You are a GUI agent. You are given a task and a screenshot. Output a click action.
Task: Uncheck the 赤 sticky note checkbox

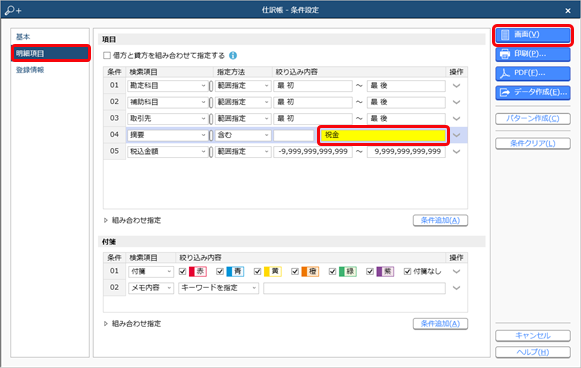tap(182, 272)
